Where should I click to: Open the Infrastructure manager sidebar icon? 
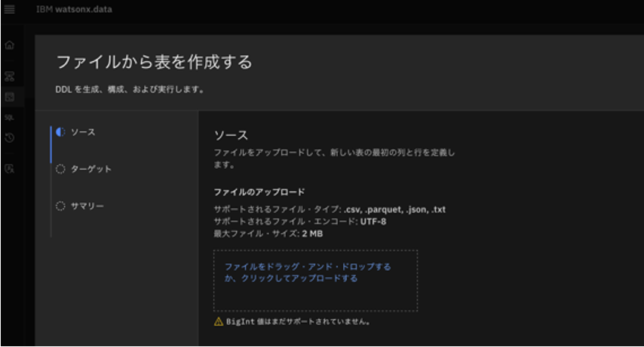coord(10,76)
